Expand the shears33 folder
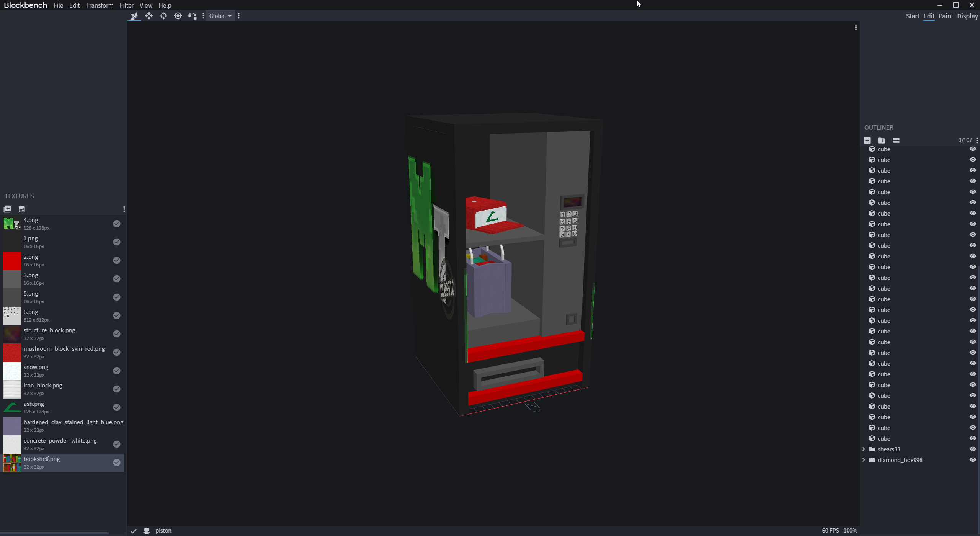Image resolution: width=980 pixels, height=536 pixels. [864, 449]
